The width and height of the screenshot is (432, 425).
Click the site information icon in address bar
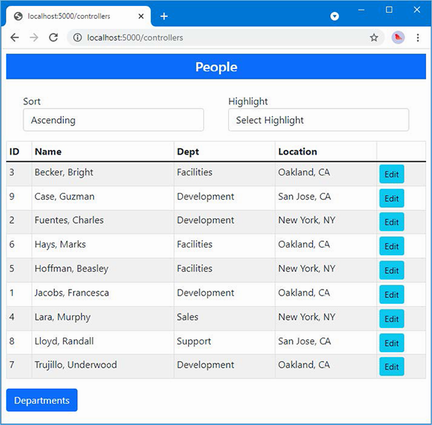(x=77, y=38)
